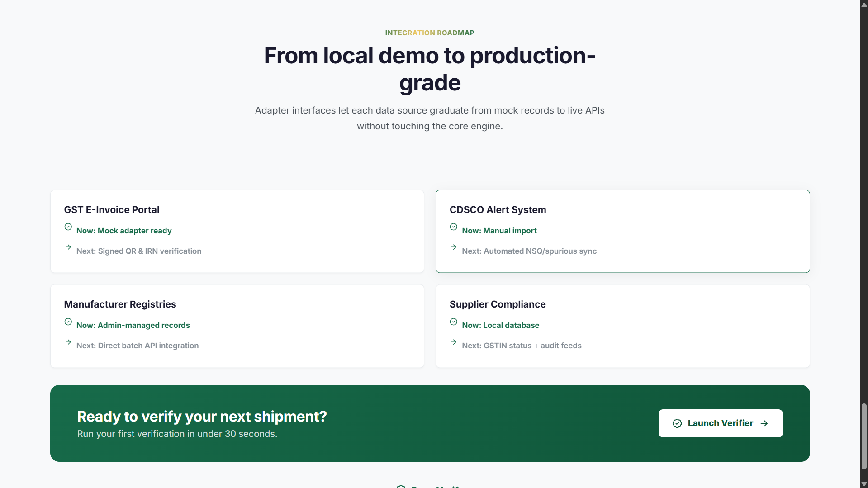This screenshot has width=868, height=488.
Task: Click 'Now: Local database' text
Action: click(501, 325)
